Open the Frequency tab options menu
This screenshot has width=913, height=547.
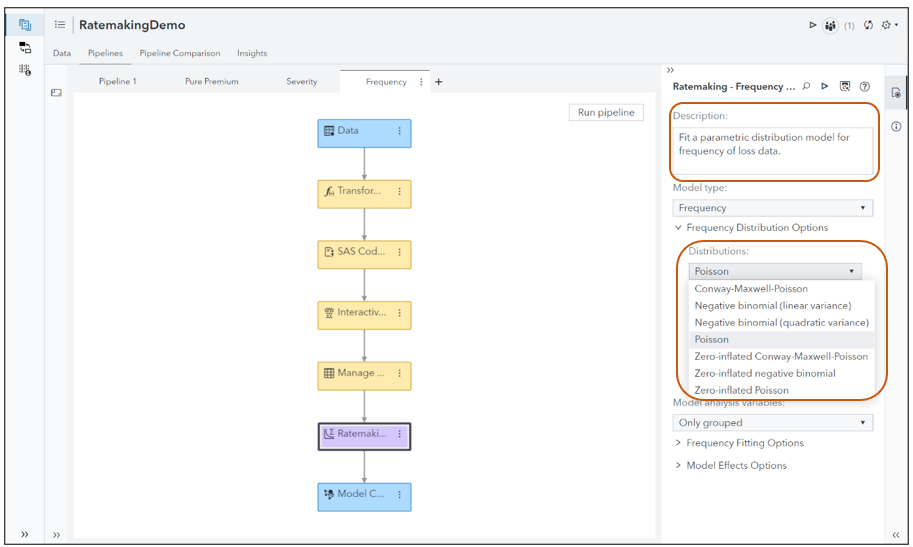tap(421, 82)
